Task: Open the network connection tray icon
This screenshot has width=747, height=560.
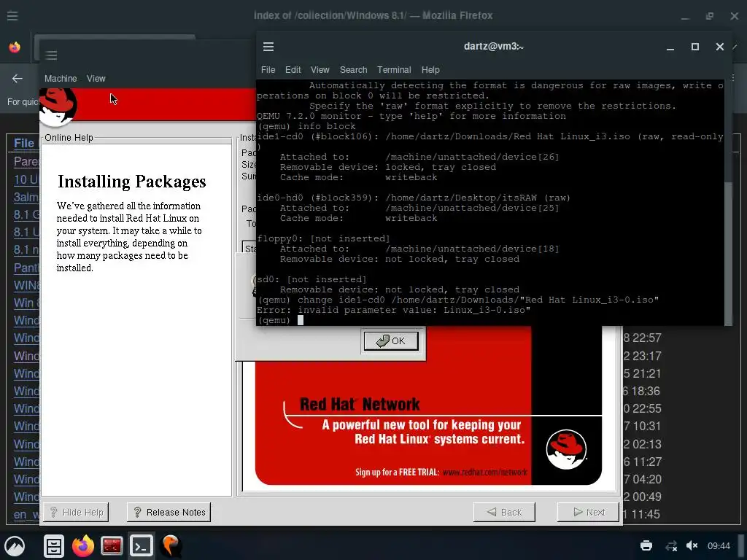Action: coord(671,545)
